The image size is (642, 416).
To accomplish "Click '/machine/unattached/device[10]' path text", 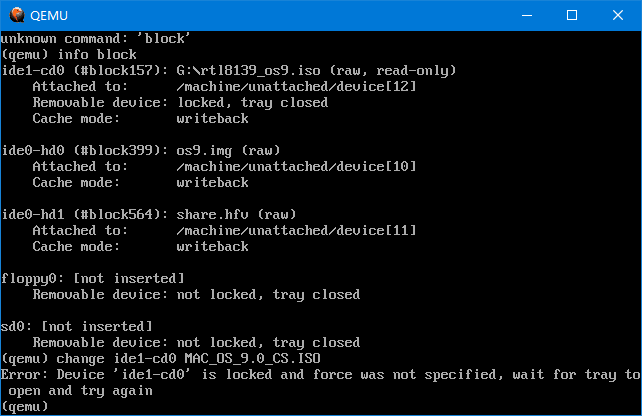I will tap(296, 167).
